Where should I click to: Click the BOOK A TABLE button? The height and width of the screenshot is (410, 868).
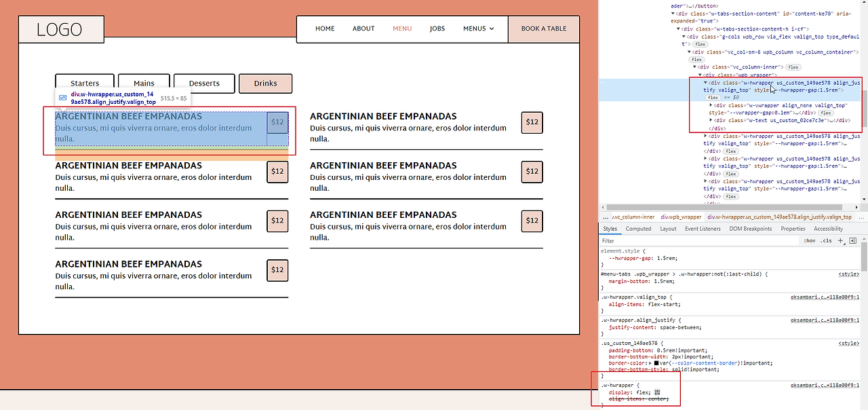pos(544,29)
